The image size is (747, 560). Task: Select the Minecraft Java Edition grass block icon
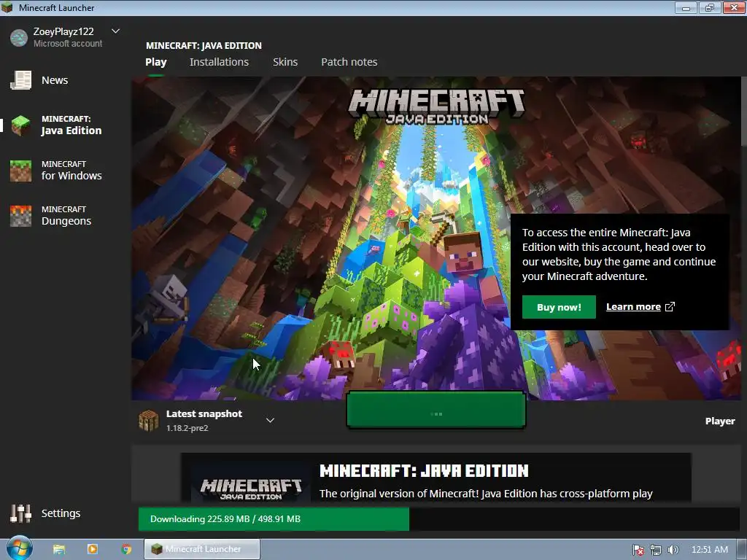click(x=20, y=125)
